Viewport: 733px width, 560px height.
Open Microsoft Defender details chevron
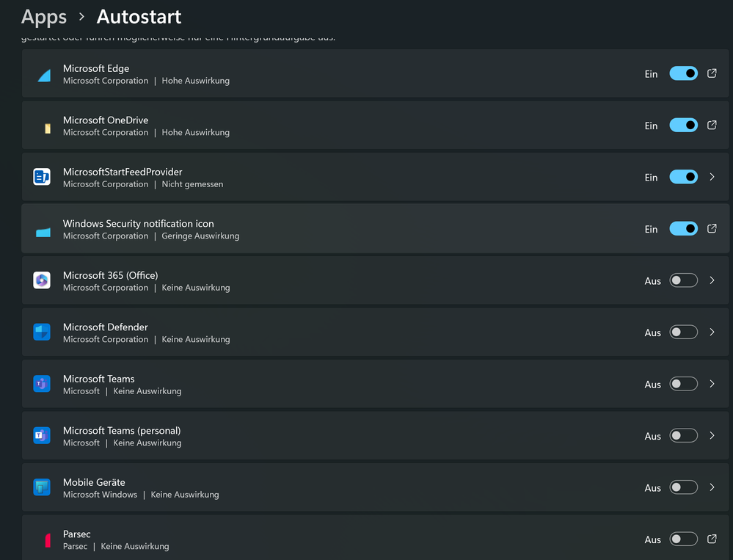tap(712, 332)
